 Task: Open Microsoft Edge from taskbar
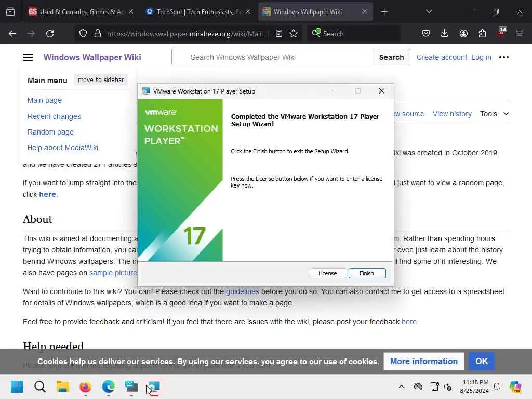point(109,387)
